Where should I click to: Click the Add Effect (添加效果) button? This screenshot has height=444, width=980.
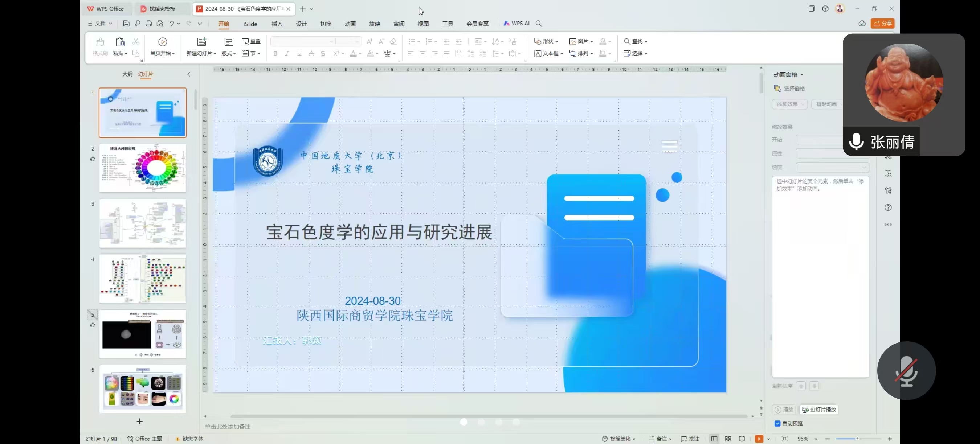[x=790, y=104]
